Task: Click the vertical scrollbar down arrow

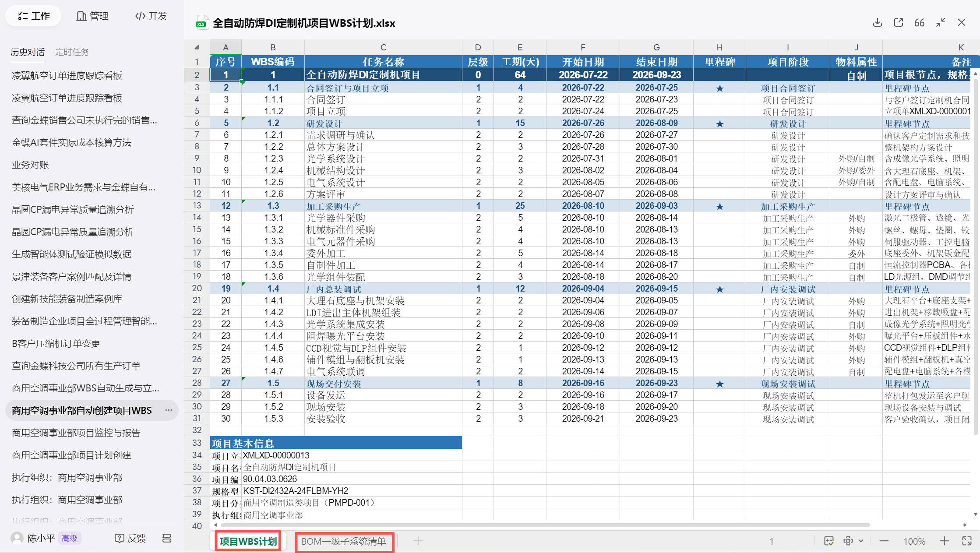Action: [x=976, y=514]
